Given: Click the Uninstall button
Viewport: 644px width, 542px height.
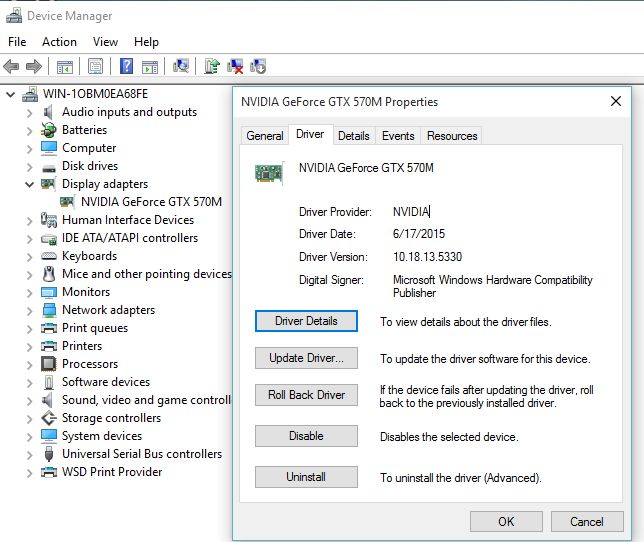Looking at the screenshot, I should click(306, 477).
